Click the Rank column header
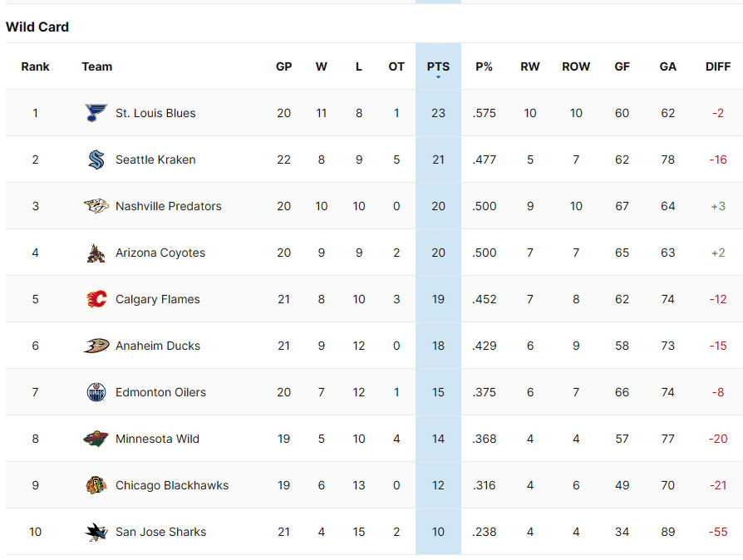 tap(36, 66)
